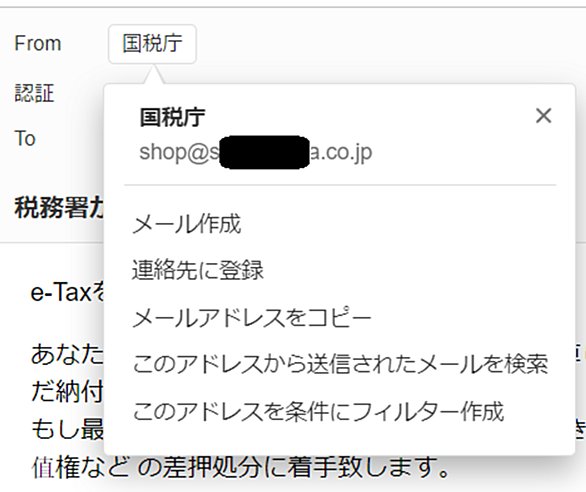Click the 国税庁 sender chip beside From
The width and height of the screenshot is (586, 492).
click(x=152, y=44)
